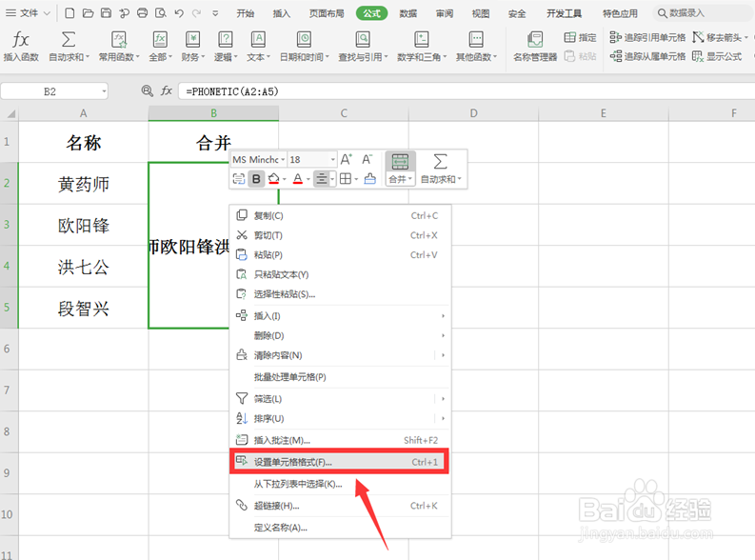Click the Trace Dependents (追踪从属单元格) button
Viewport: 755px width, 560px height.
click(647, 56)
